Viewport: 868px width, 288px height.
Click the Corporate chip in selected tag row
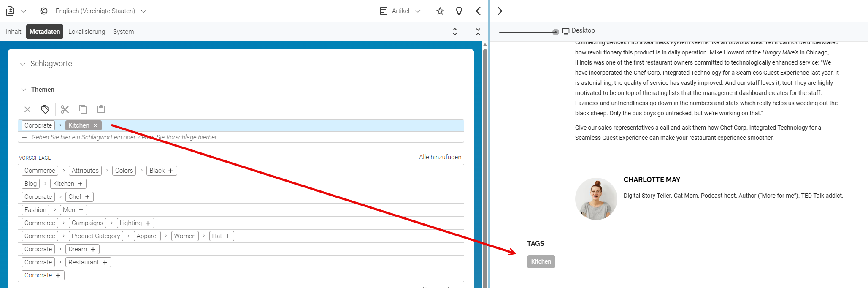pyautogui.click(x=38, y=125)
